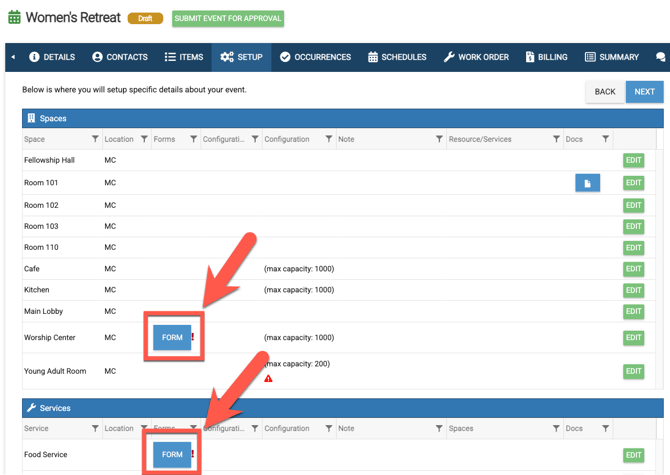Open the Worship Center Form button
The image size is (670, 475).
[172, 337]
